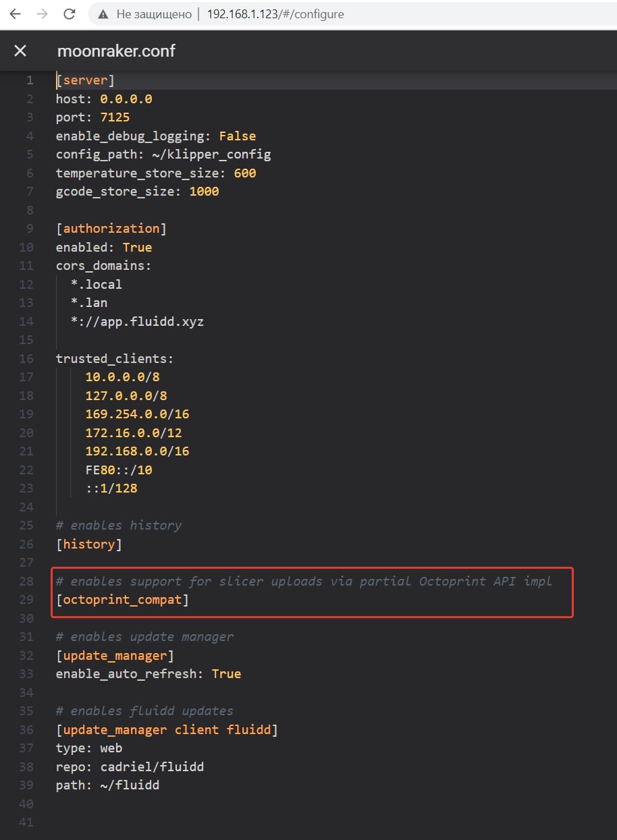Click the '# enables update manager' comment

coord(144,636)
